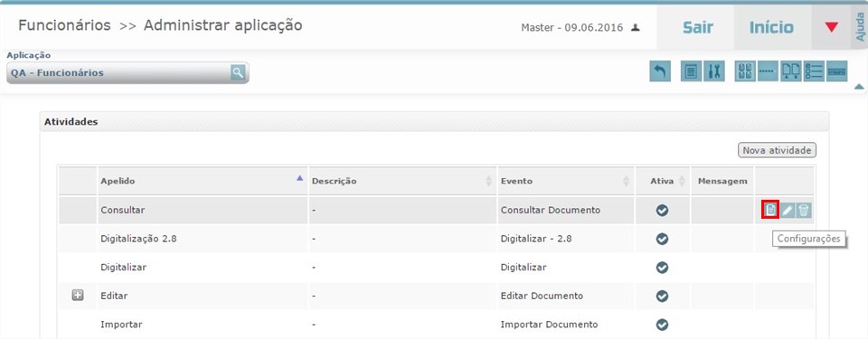This screenshot has height=339, width=868.
Task: Go to Início
Action: tap(771, 27)
